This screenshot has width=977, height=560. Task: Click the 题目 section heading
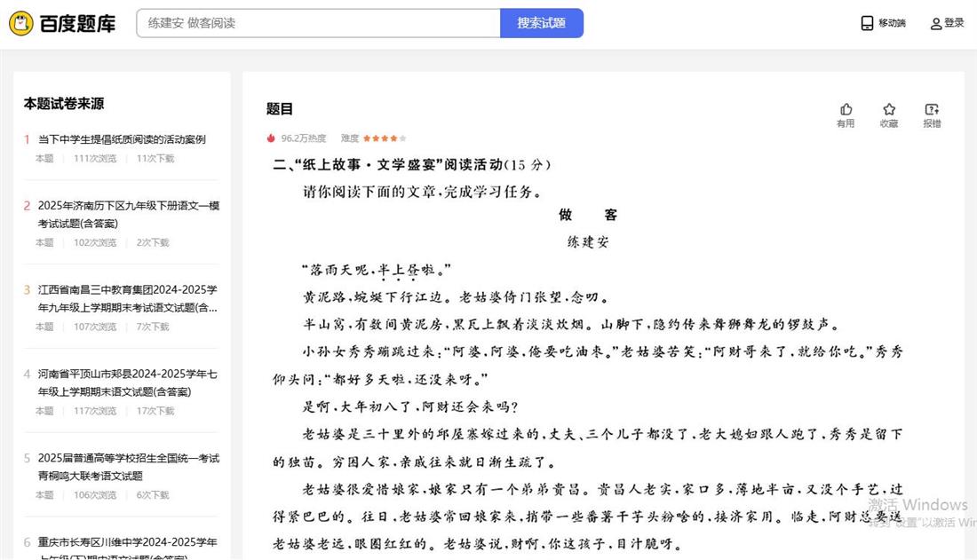(x=280, y=109)
